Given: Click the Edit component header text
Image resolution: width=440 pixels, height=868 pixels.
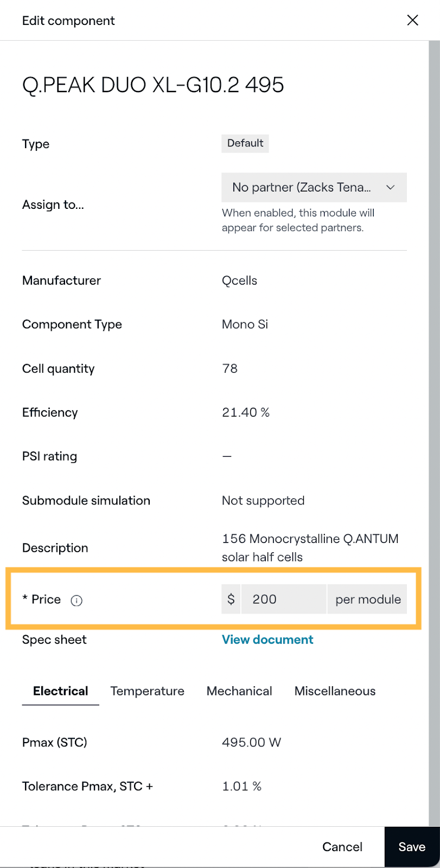Looking at the screenshot, I should [x=68, y=21].
